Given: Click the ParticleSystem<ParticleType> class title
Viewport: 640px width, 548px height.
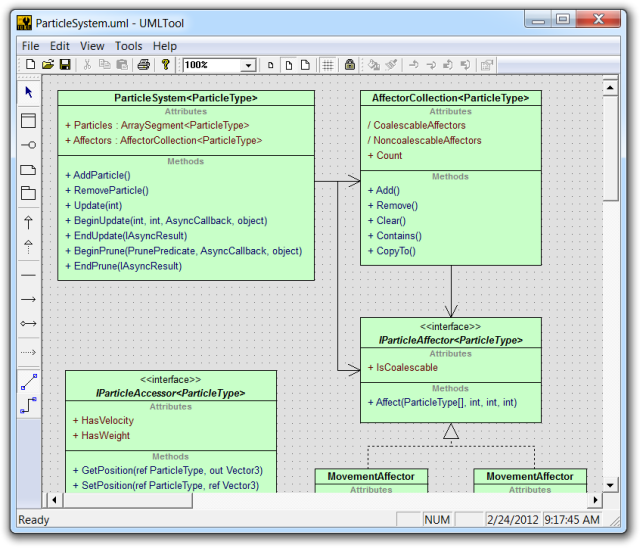Looking at the screenshot, I should click(186, 98).
